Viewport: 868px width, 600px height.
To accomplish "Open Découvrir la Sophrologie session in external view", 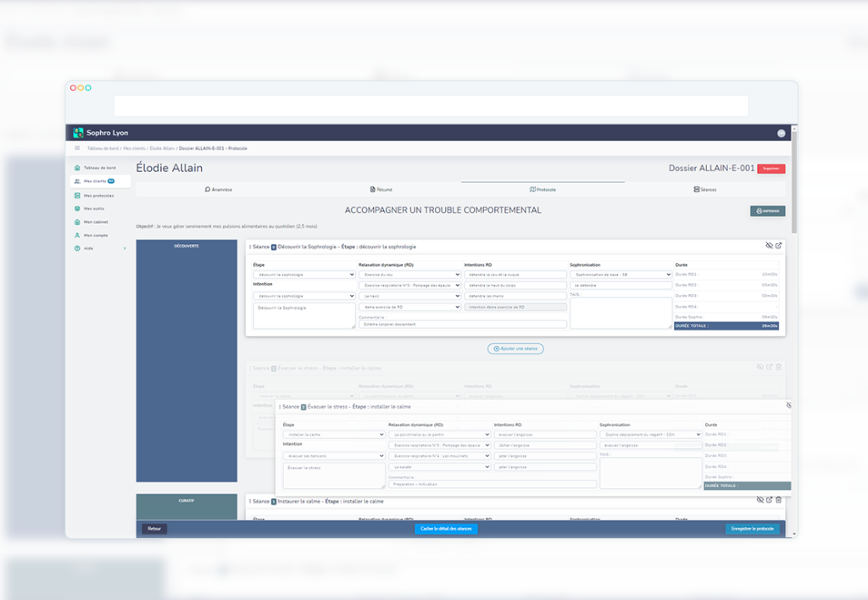I will click(779, 246).
